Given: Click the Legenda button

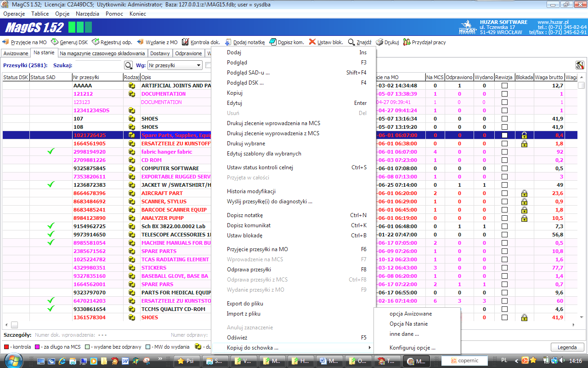Looking at the screenshot, I should 567,347.
